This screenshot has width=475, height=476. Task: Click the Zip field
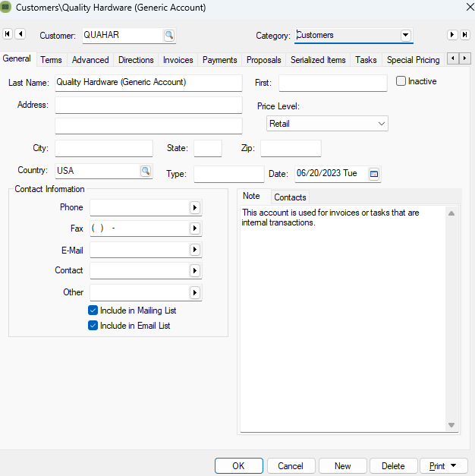tap(291, 148)
